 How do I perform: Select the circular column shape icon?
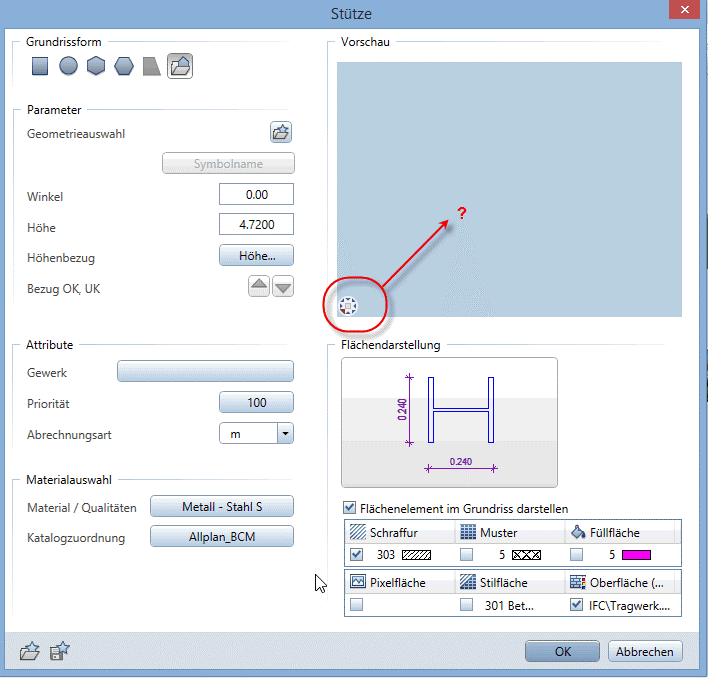(68, 67)
